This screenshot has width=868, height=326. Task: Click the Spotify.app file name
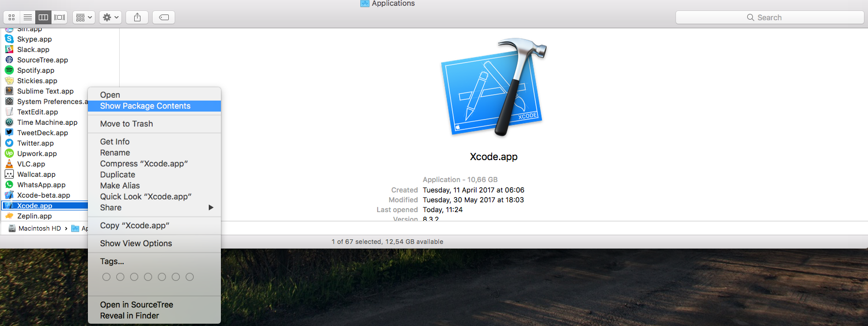(x=36, y=71)
